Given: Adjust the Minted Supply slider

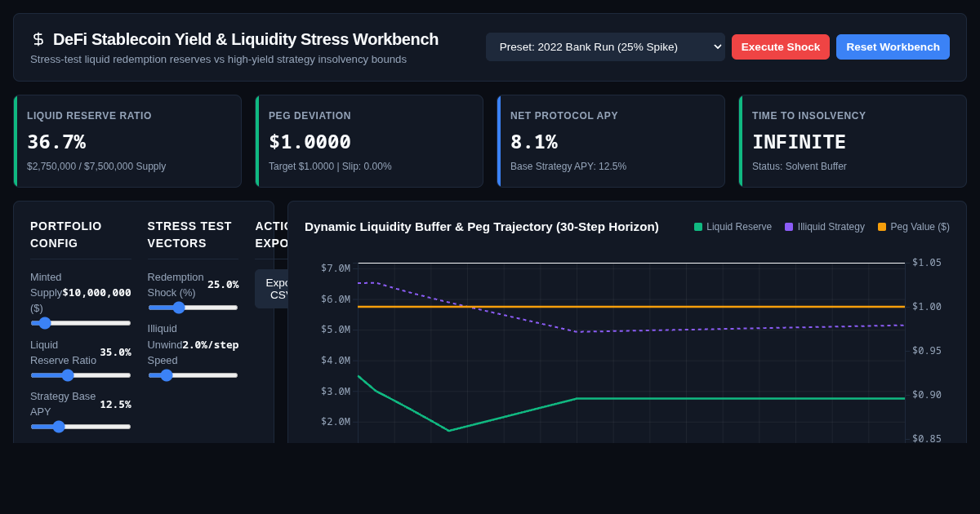Looking at the screenshot, I should (x=81, y=323).
